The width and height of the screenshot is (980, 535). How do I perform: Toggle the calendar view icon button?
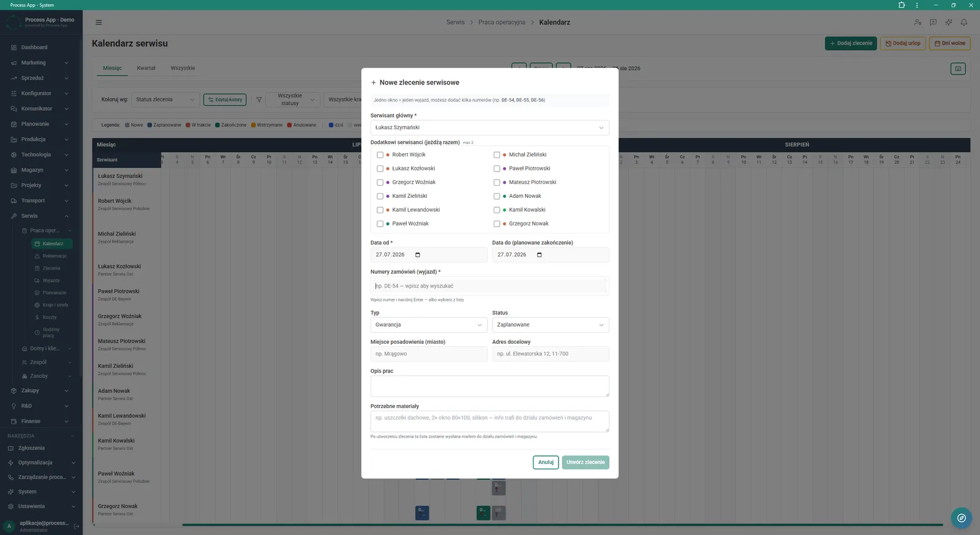[958, 69]
